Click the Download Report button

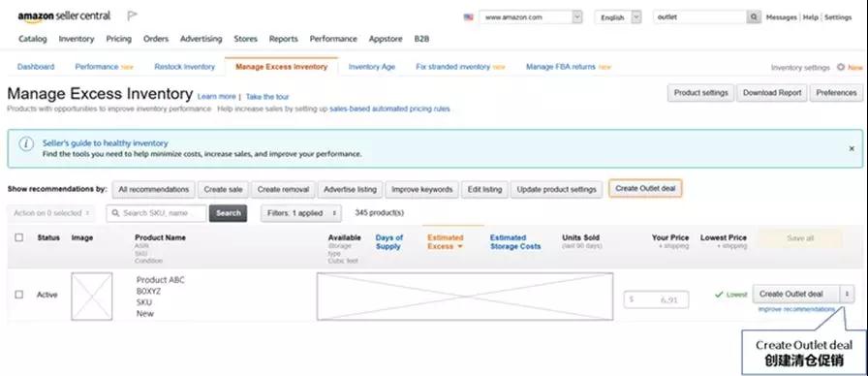[772, 93]
